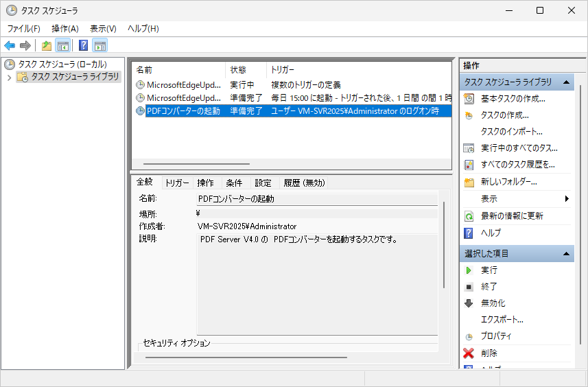Click 基本タスクの作成... action
The image size is (588, 387).
pos(513,99)
